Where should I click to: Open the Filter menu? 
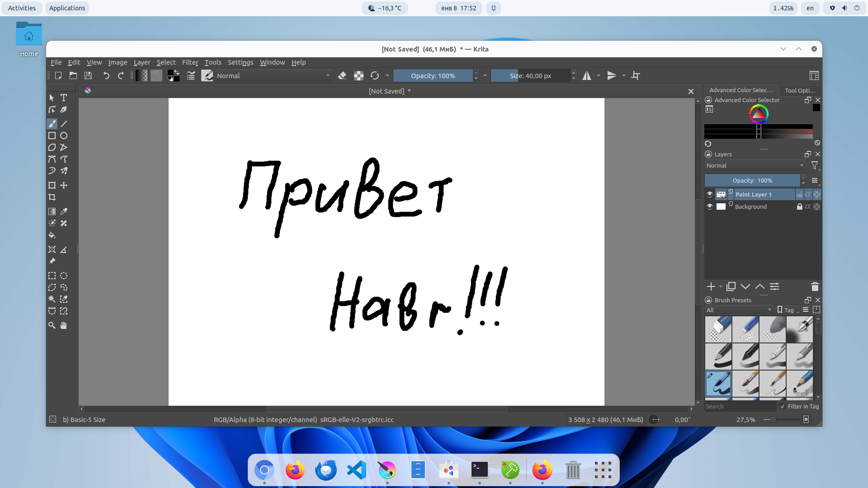coord(190,62)
